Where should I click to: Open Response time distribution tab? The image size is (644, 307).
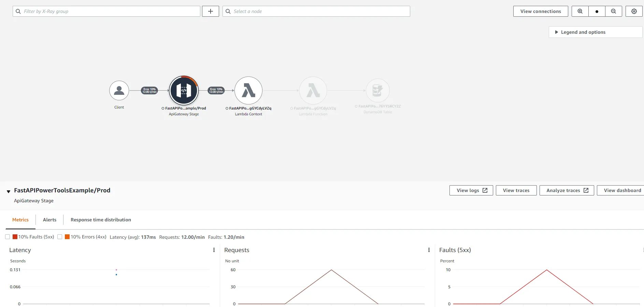click(101, 220)
